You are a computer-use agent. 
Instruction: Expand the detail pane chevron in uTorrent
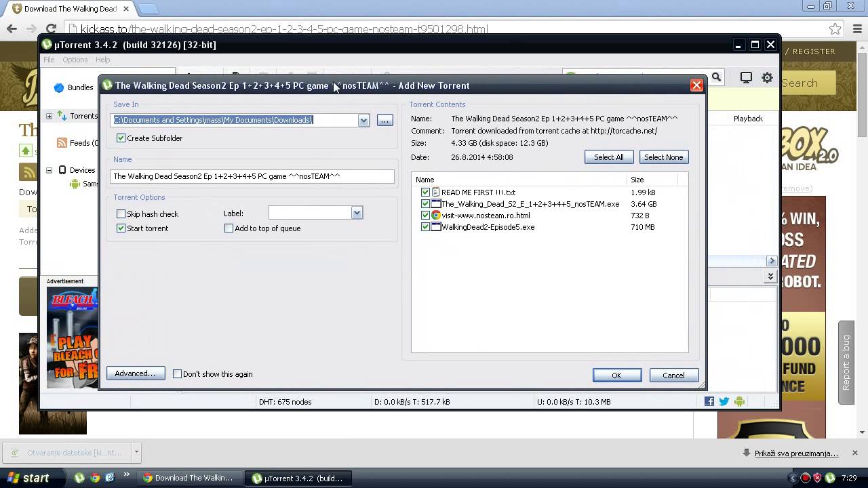pos(770,277)
